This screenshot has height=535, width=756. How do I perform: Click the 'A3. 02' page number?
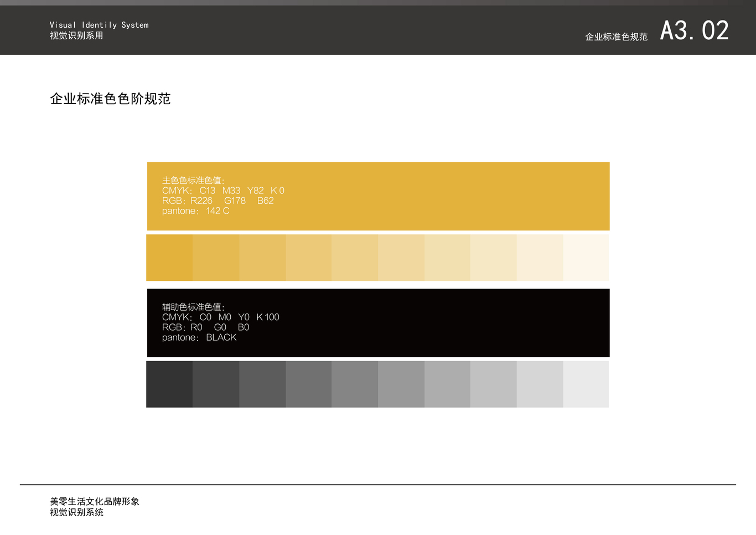pyautogui.click(x=695, y=30)
